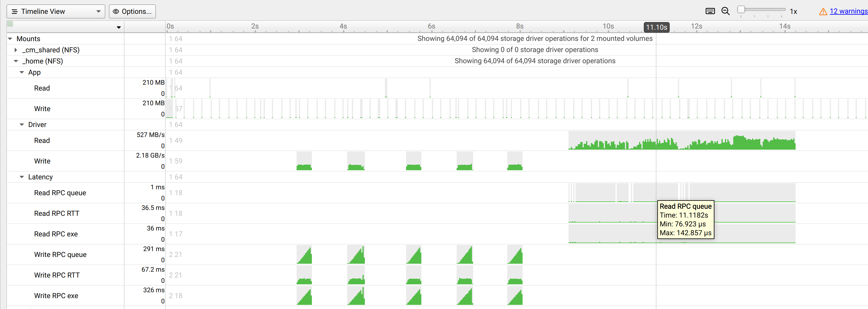Click the orange warning triangle icon

tap(823, 12)
